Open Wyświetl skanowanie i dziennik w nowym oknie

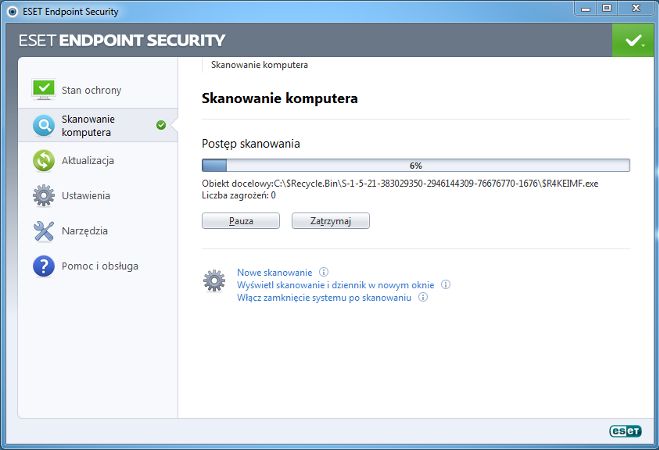click(335, 285)
